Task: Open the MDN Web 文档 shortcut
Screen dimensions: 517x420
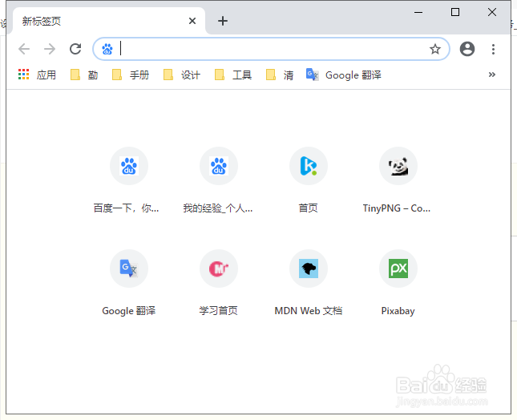Action: pos(309,283)
